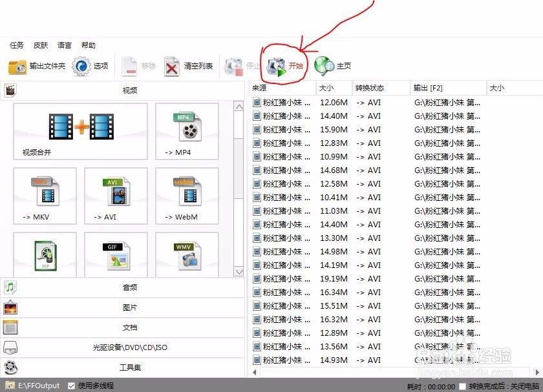Expand 光驱设备\DVD\CD\ISO section
543x392 pixels.
122,347
